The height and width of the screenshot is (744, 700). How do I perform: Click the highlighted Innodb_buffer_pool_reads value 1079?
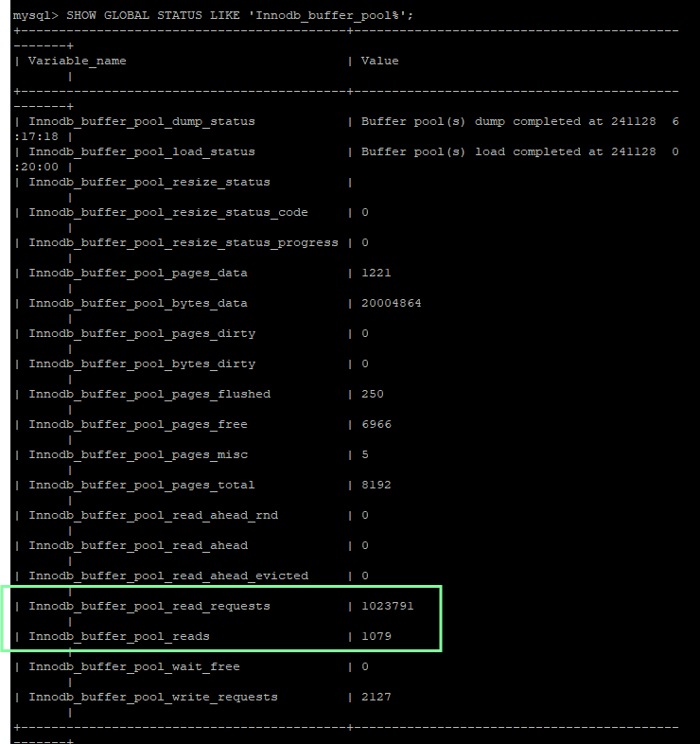pos(376,636)
